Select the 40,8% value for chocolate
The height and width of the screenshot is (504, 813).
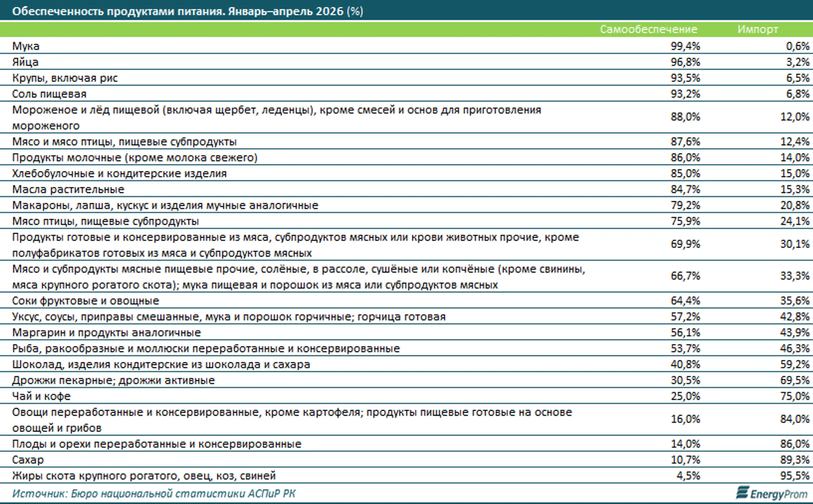coord(685,364)
